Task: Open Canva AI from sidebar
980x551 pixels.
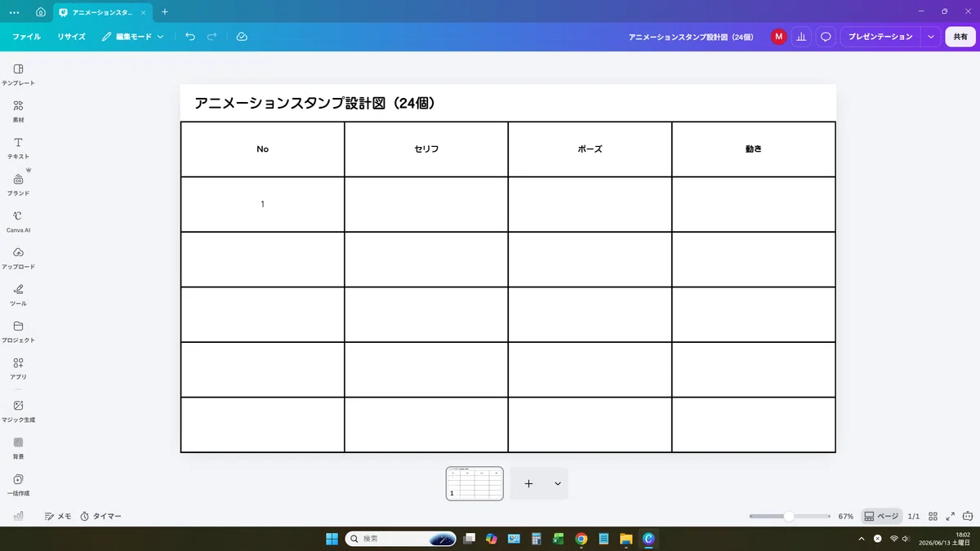Action: tap(18, 221)
